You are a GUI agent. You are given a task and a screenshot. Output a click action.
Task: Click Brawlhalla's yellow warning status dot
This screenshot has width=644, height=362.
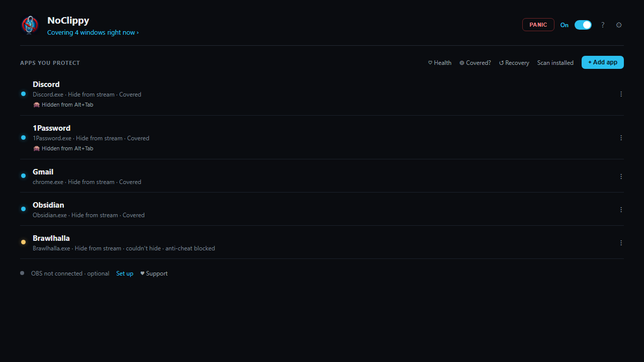tap(23, 242)
